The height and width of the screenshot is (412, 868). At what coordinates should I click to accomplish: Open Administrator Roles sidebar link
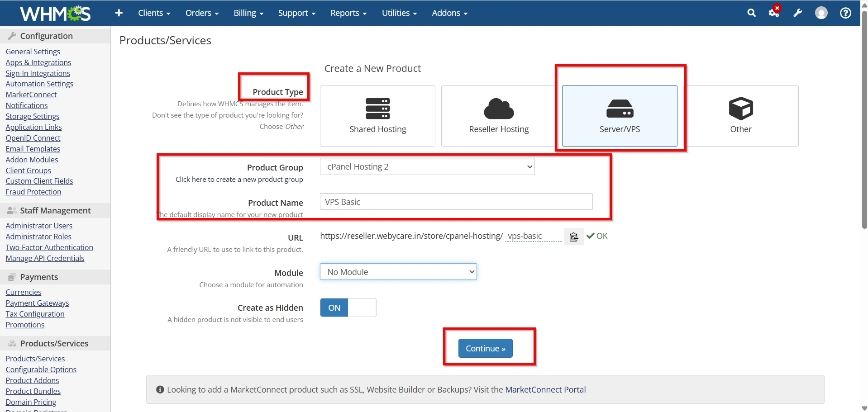point(38,237)
